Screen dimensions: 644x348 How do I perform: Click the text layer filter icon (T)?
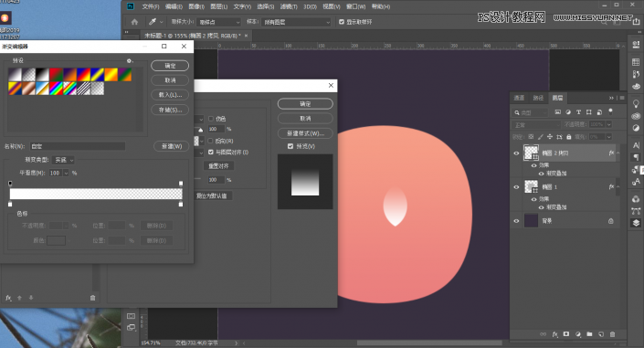(579, 112)
